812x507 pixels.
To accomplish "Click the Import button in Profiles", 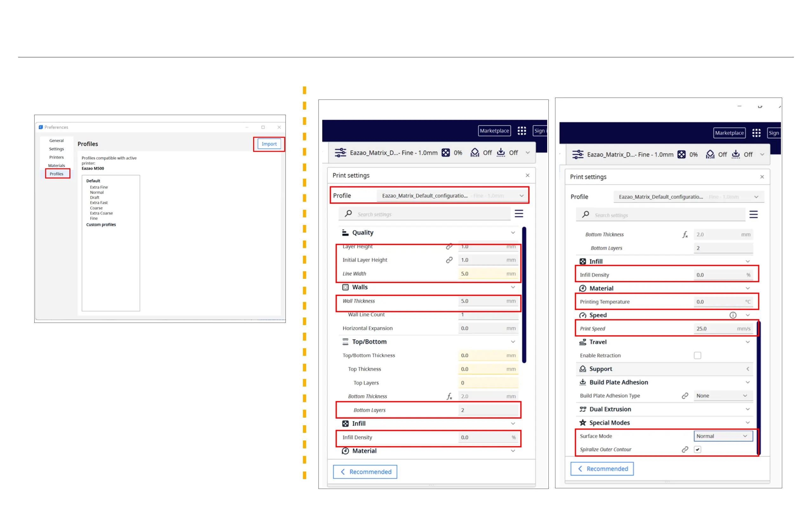I will pos(269,144).
